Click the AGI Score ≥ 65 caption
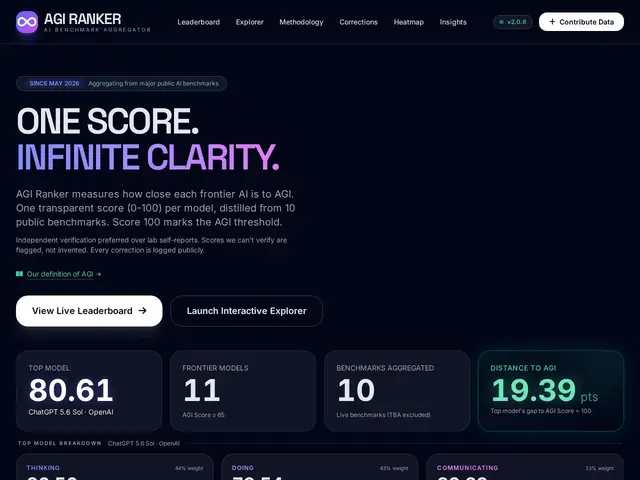This screenshot has height=480, width=640. (x=203, y=415)
